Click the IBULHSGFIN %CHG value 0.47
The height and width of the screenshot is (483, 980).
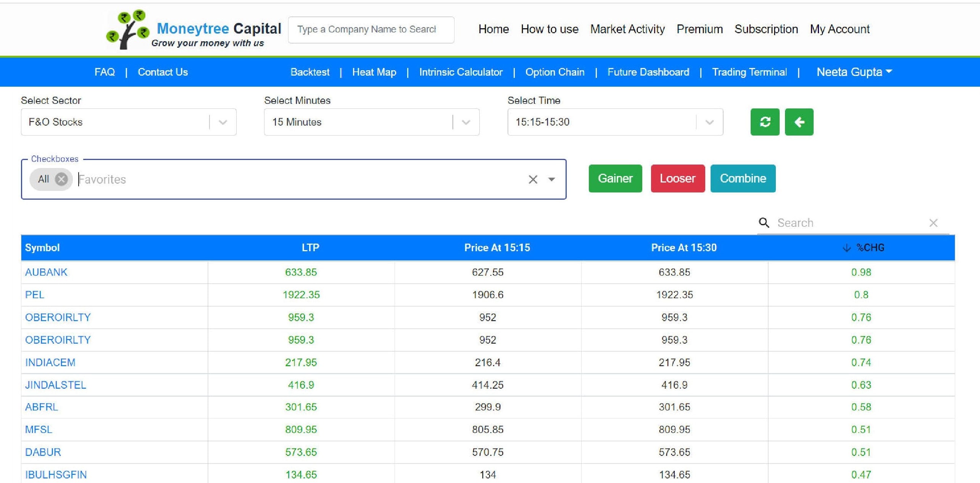coord(861,475)
